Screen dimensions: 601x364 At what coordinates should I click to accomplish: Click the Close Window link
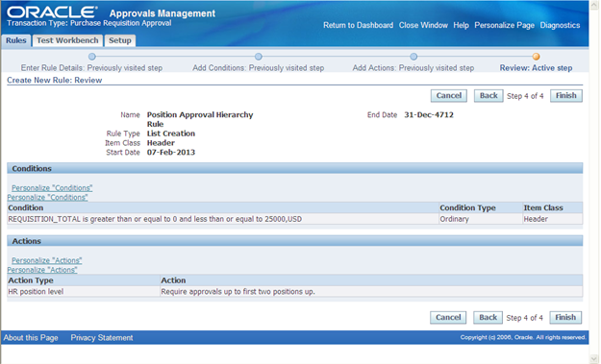423,25
